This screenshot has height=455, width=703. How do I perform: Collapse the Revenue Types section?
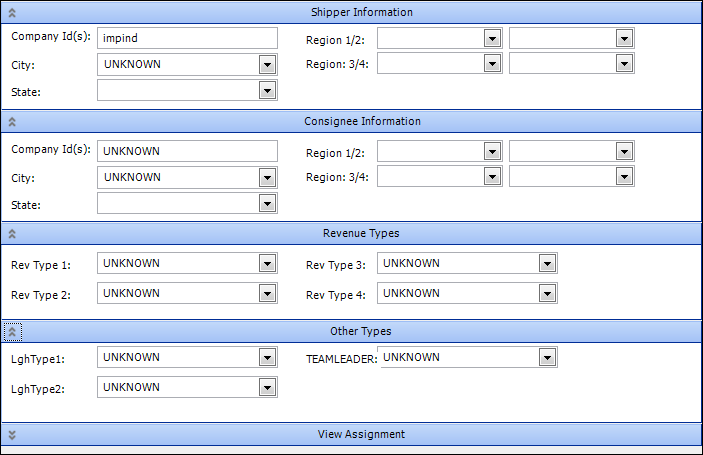(x=12, y=233)
